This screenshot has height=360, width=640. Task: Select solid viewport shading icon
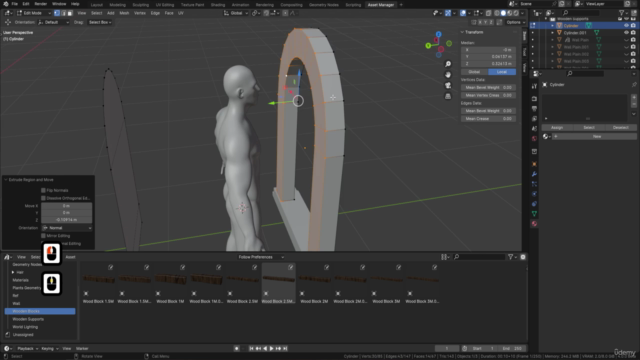click(x=503, y=13)
